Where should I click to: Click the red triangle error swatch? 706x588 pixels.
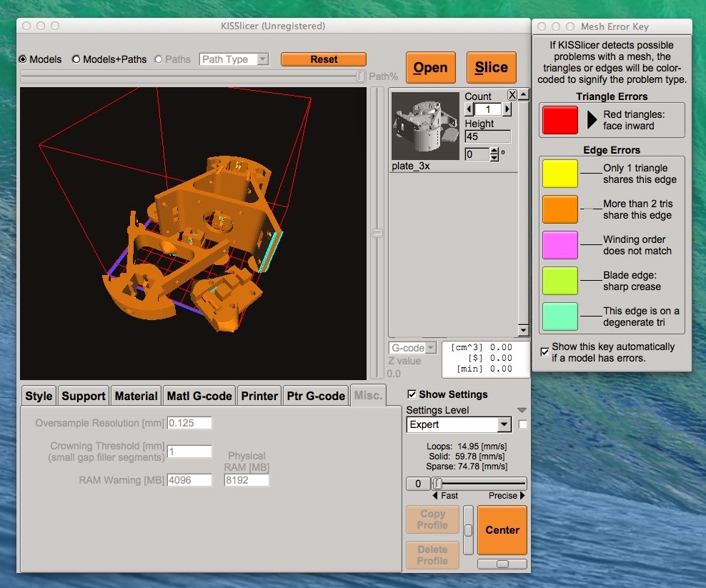560,120
